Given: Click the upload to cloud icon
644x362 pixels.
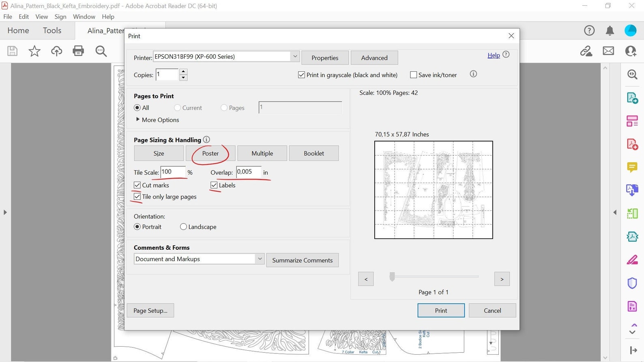Looking at the screenshot, I should 56,51.
